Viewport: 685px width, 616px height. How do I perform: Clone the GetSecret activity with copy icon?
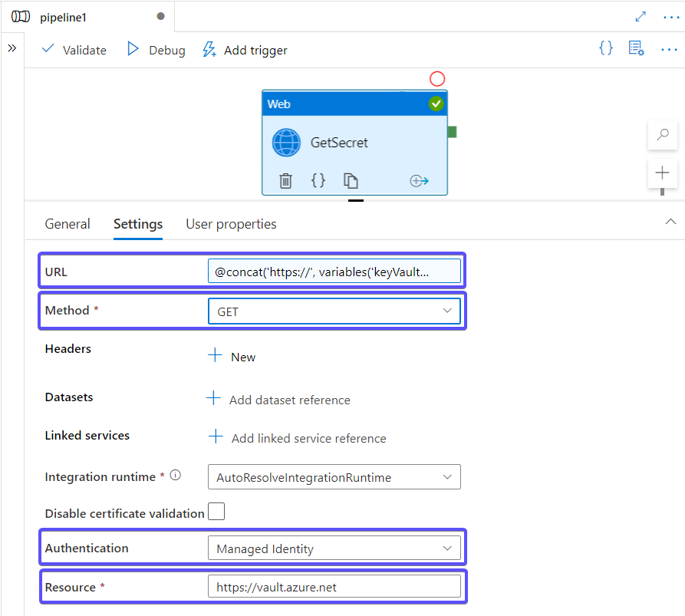351,181
